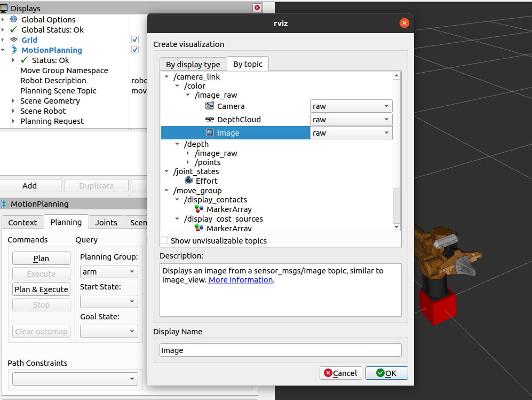Cancel the Create visualization dialog
Screen dimensions: 532x400
[x=340, y=373]
